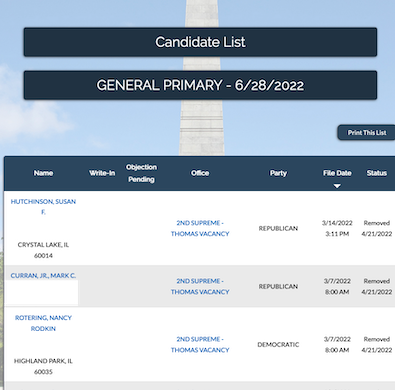Click the GENERAL PRIMARY - 6/28/2022 banner
Screen dimensions: 395x390
[200, 85]
